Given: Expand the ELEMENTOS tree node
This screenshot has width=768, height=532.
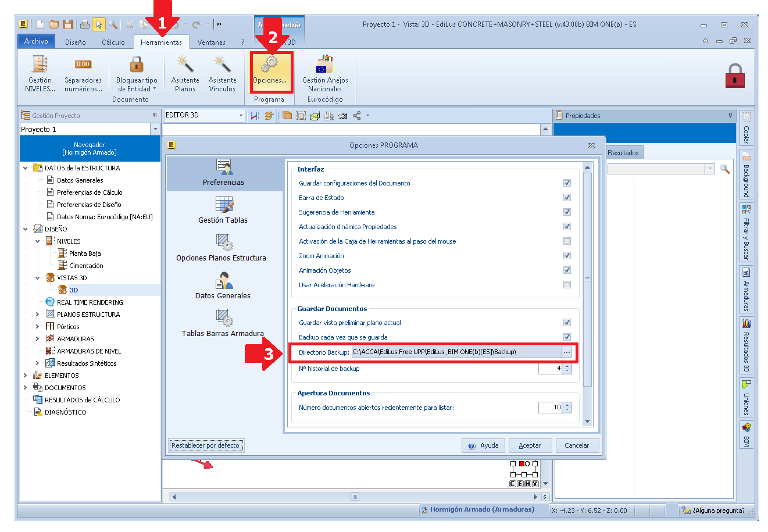Looking at the screenshot, I should [x=26, y=376].
